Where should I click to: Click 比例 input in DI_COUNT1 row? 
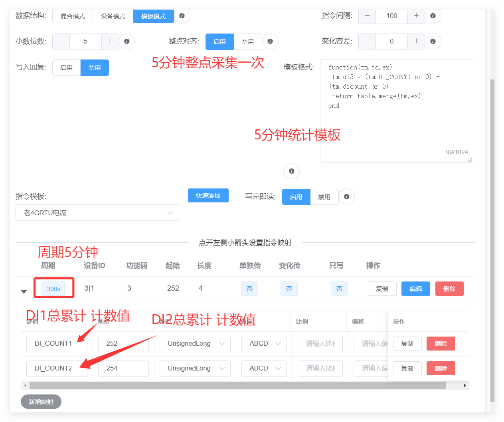(320, 344)
